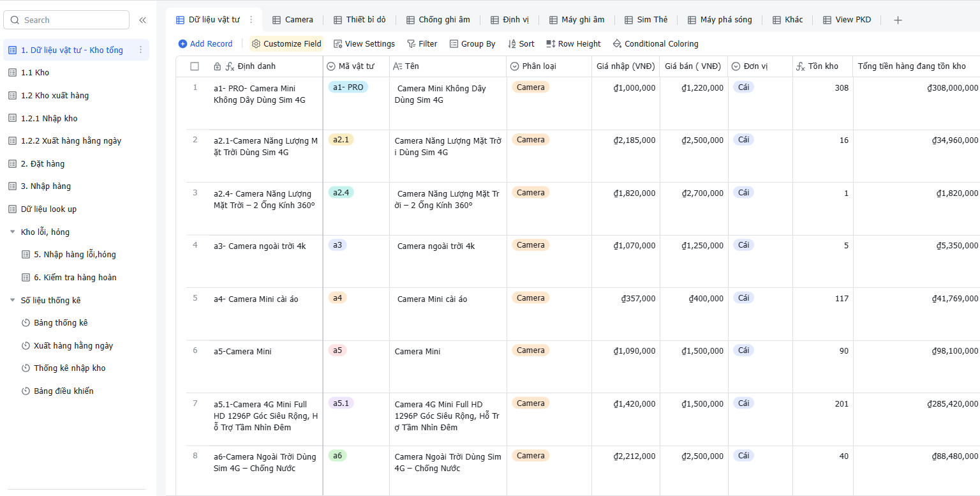Viewport: 980px width, 496px height.
Task: Click the dashboard icon beside 'Bảng thống kê'
Action: point(26,323)
